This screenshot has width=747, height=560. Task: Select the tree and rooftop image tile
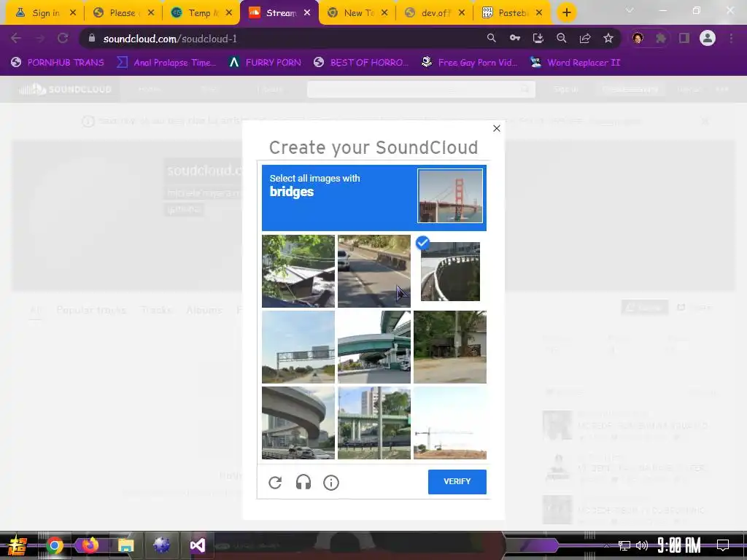tap(298, 271)
